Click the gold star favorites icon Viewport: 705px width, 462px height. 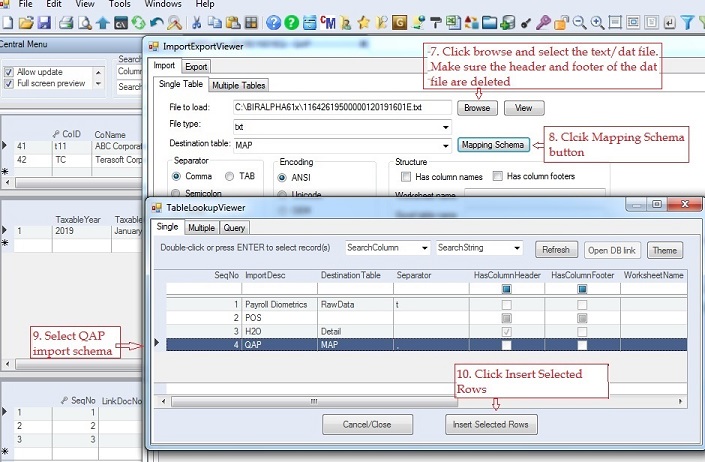tap(363, 22)
